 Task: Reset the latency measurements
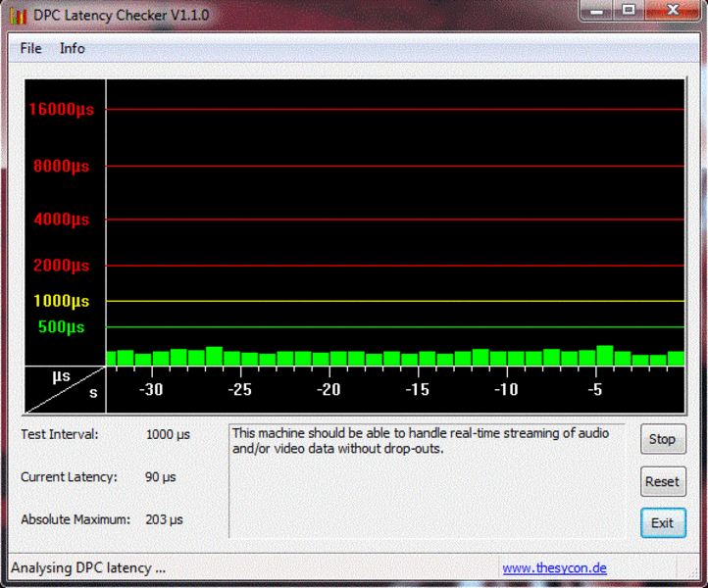pyautogui.click(x=663, y=481)
